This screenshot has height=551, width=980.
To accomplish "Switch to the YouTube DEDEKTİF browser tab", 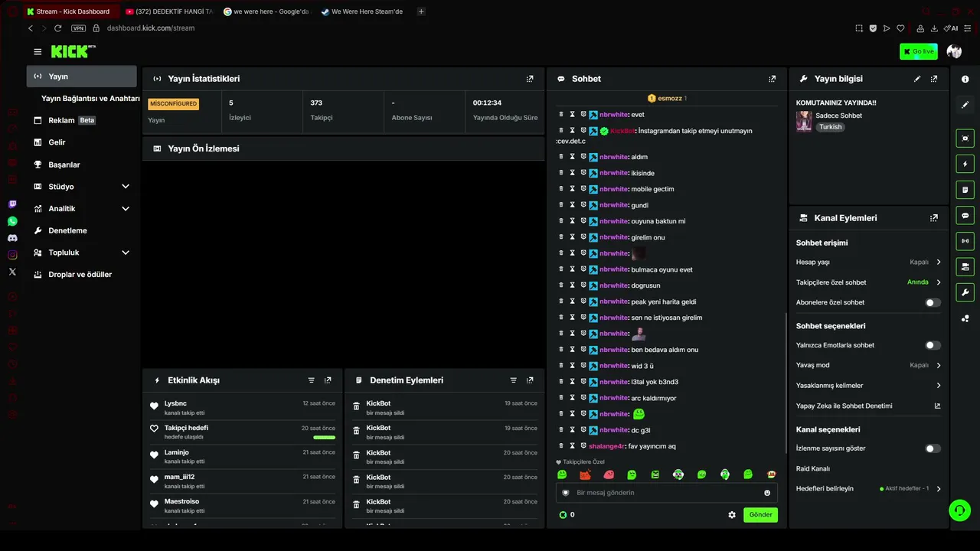I will click(168, 11).
